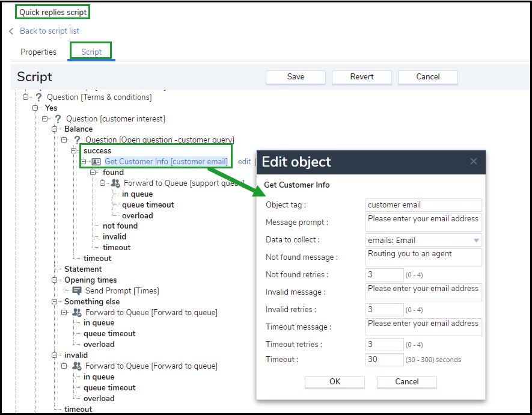This screenshot has width=532, height=415.
Task: Click the contact card icon beside Get Customer Info
Action: 96,162
